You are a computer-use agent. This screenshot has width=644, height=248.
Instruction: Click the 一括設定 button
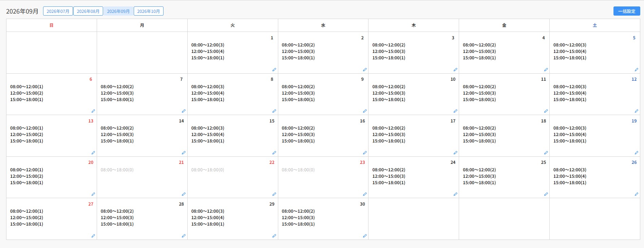coord(627,11)
